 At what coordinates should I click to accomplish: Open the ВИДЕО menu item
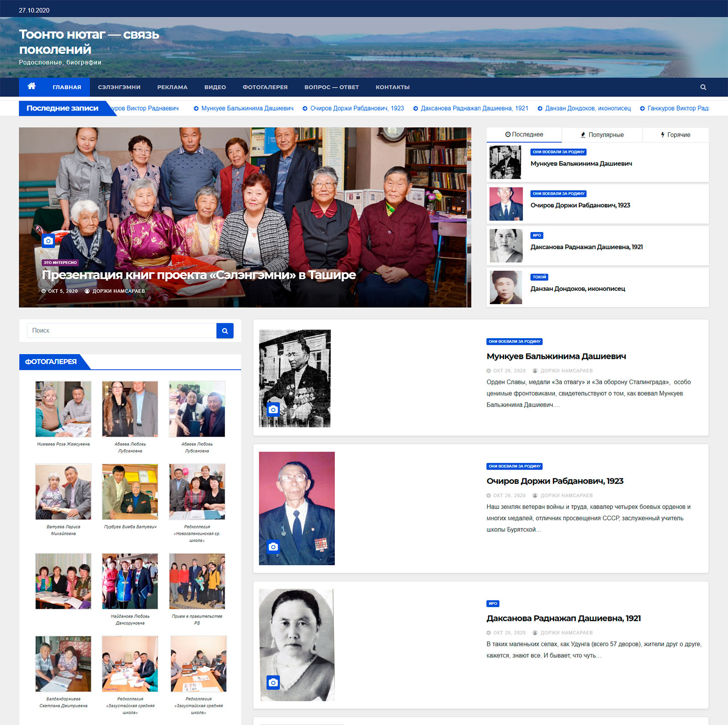215,87
